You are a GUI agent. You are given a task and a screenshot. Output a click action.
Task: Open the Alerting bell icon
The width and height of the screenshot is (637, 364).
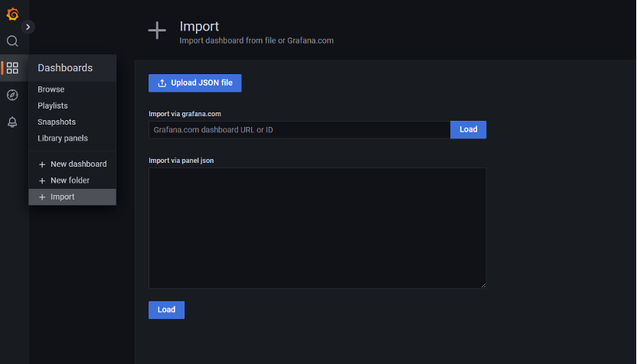[x=12, y=122]
